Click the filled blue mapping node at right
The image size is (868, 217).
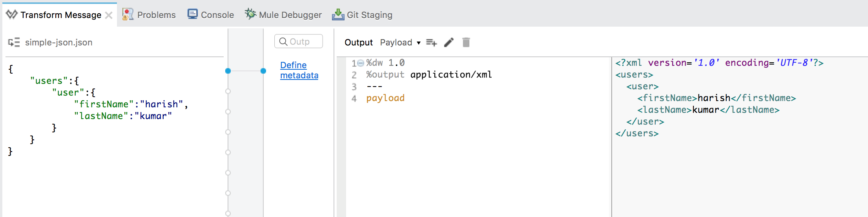tap(263, 71)
